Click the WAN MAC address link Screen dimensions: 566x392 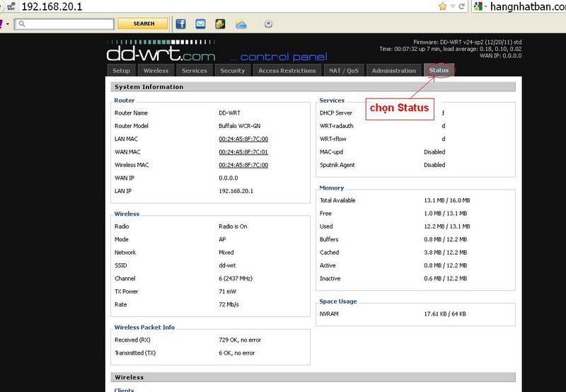(x=243, y=152)
